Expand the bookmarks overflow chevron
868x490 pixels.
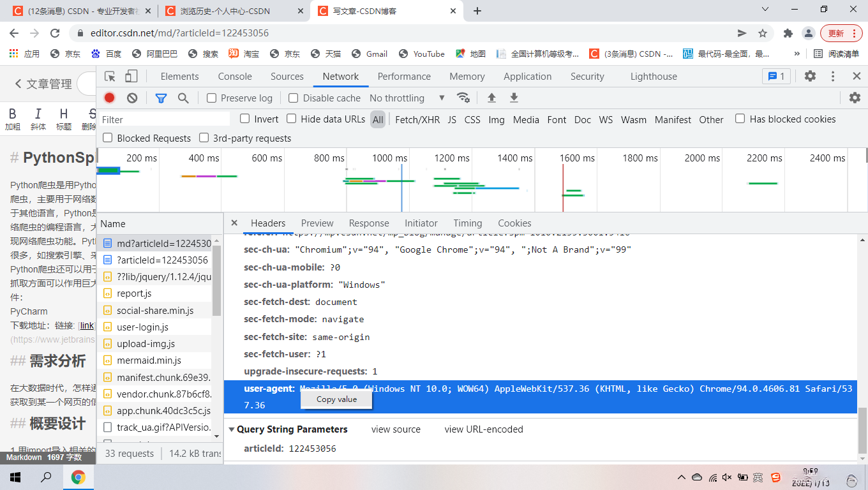[797, 54]
